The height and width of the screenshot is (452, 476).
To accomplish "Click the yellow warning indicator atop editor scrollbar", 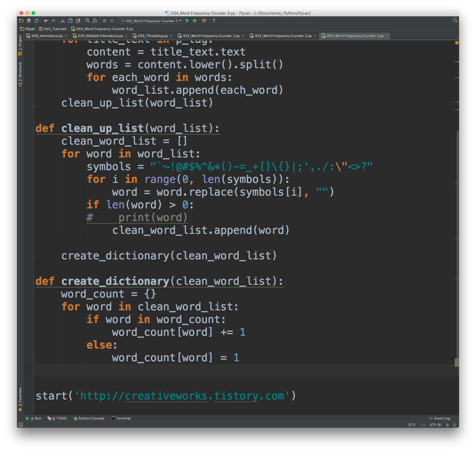I will tap(456, 43).
